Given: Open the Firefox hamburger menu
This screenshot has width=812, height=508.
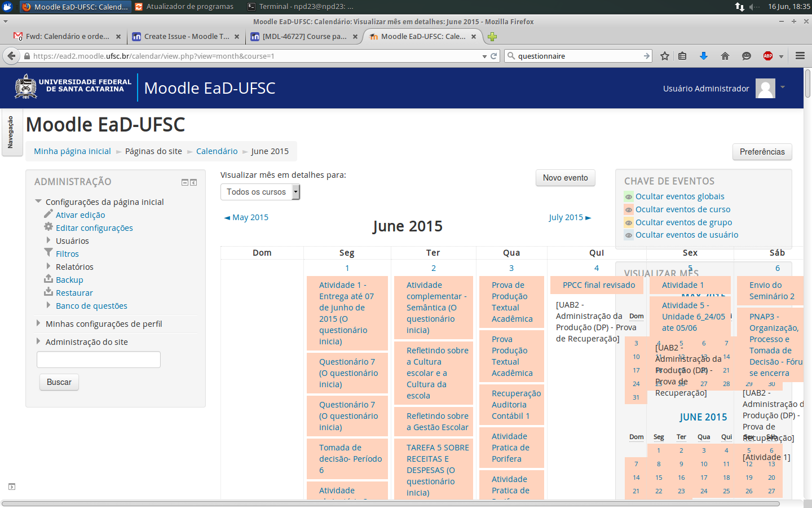Looking at the screenshot, I should (x=800, y=56).
